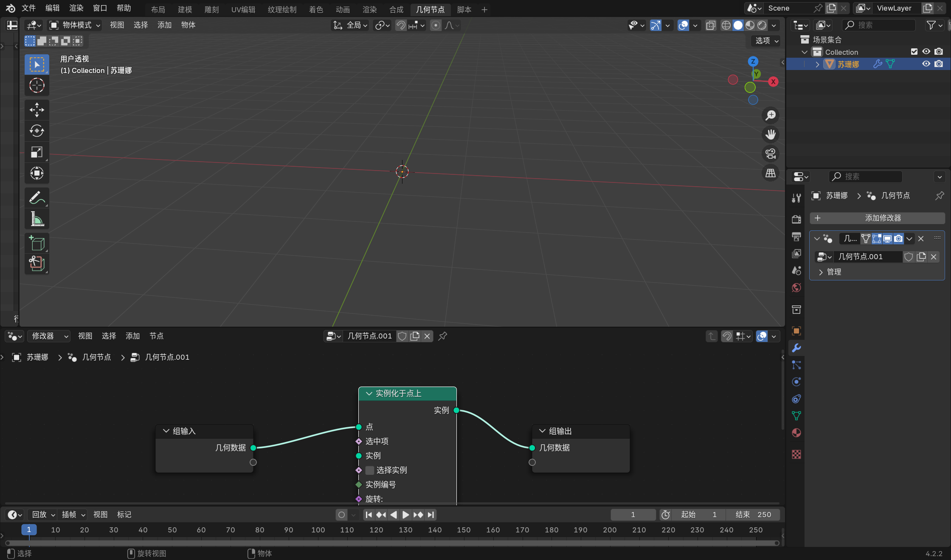Open the Output properties tab
This screenshot has width=951, height=560.
796,236
